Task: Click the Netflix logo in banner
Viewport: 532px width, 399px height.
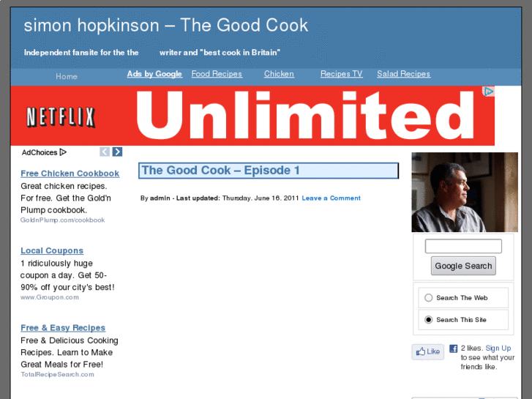Action: (61, 117)
